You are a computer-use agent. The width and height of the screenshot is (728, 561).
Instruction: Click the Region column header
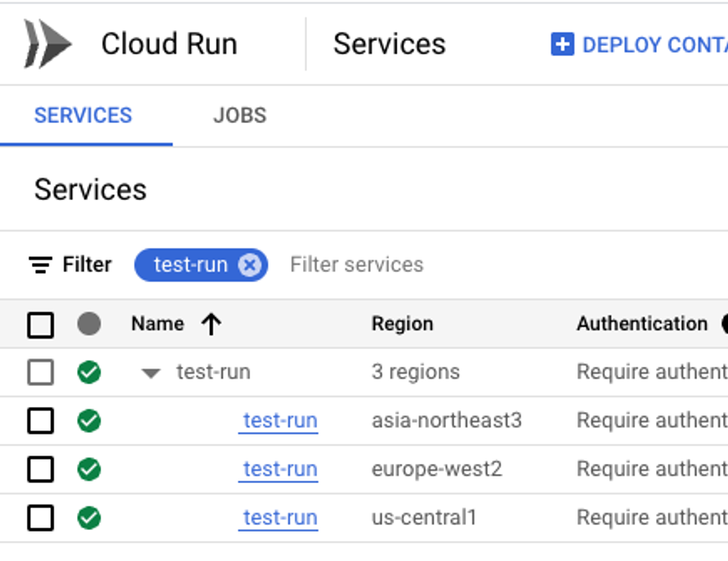pyautogui.click(x=402, y=324)
